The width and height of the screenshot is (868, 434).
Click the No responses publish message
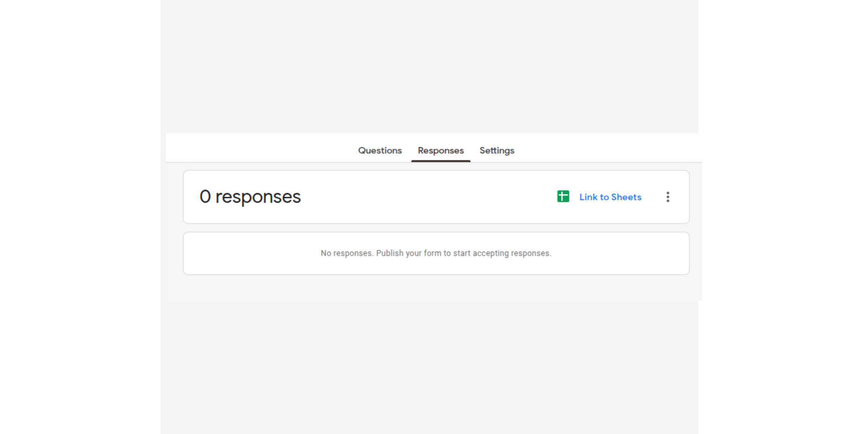pyautogui.click(x=436, y=253)
